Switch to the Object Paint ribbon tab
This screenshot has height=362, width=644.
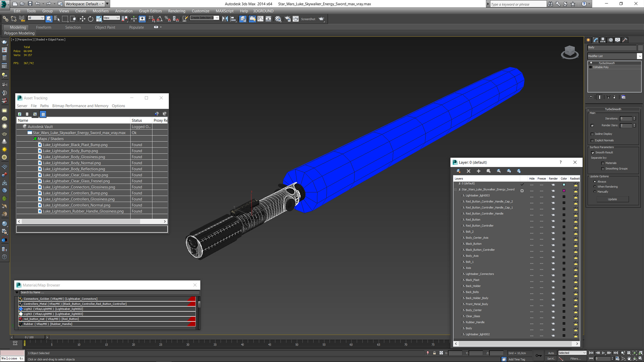pos(105,27)
